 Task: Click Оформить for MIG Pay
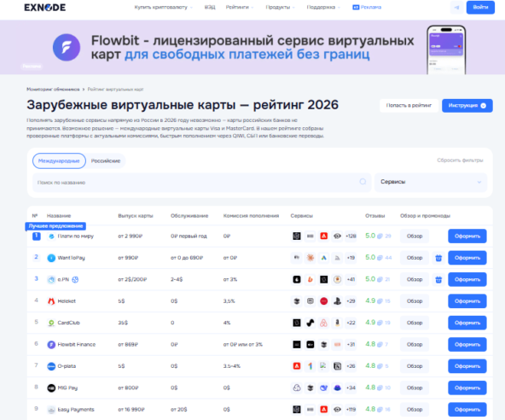click(x=467, y=388)
